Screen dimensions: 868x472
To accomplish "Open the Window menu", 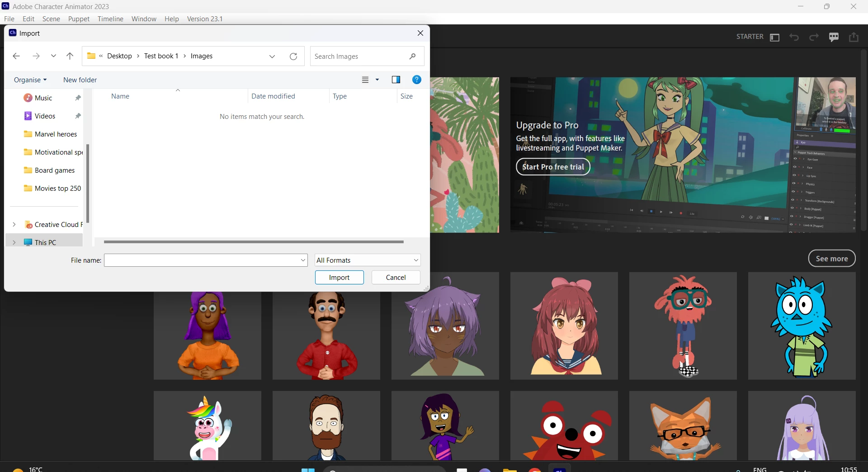I will click(144, 19).
